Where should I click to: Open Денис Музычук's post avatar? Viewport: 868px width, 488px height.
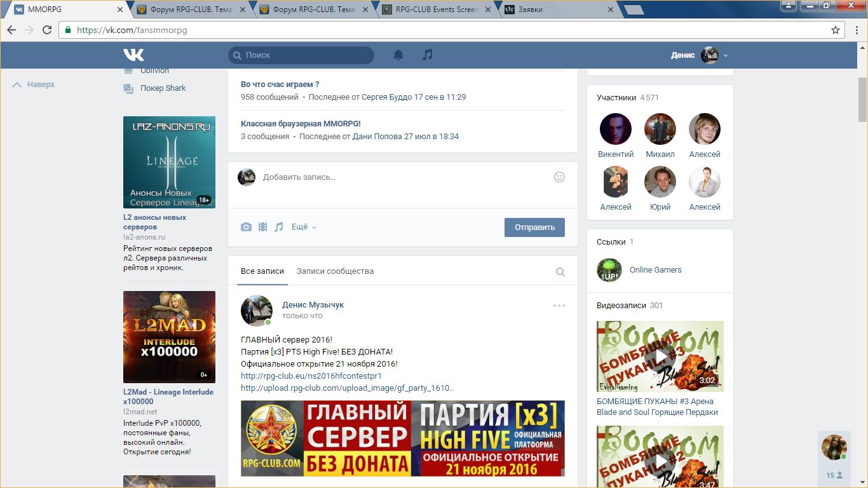click(x=257, y=311)
